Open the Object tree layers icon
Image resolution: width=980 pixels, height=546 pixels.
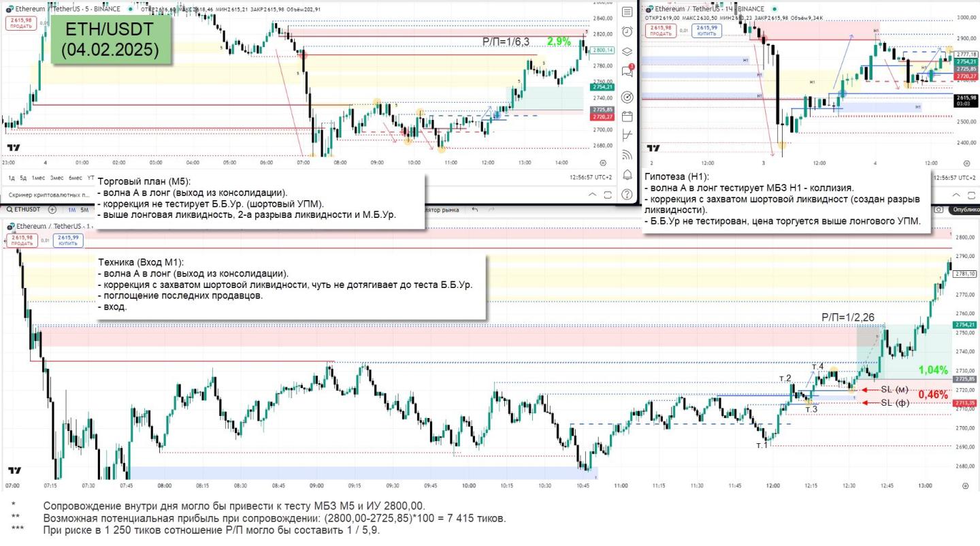coord(627,51)
